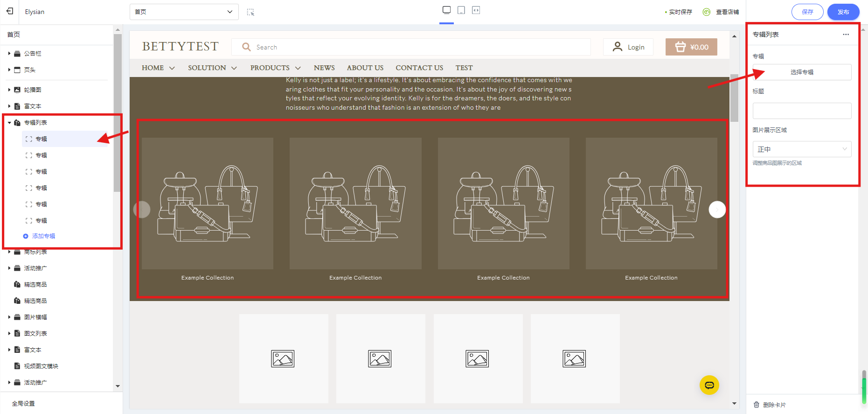This screenshot has height=414, width=868.
Task: Switch to tablet preview device icon
Action: coord(461,10)
